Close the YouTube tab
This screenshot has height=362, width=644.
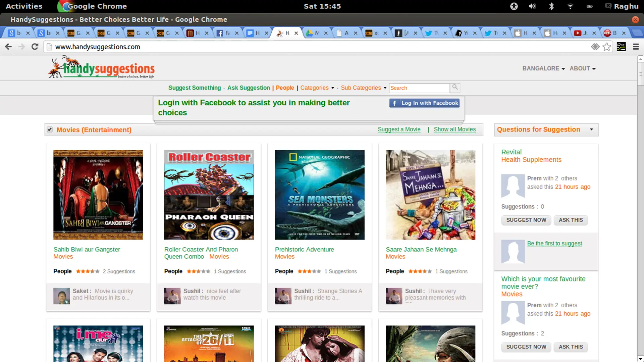pos(594,33)
